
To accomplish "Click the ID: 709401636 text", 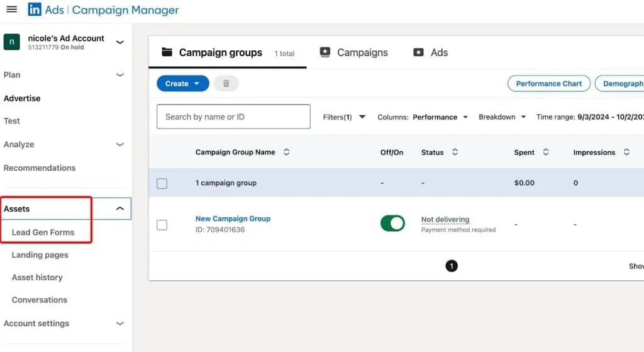I will pos(220,230).
